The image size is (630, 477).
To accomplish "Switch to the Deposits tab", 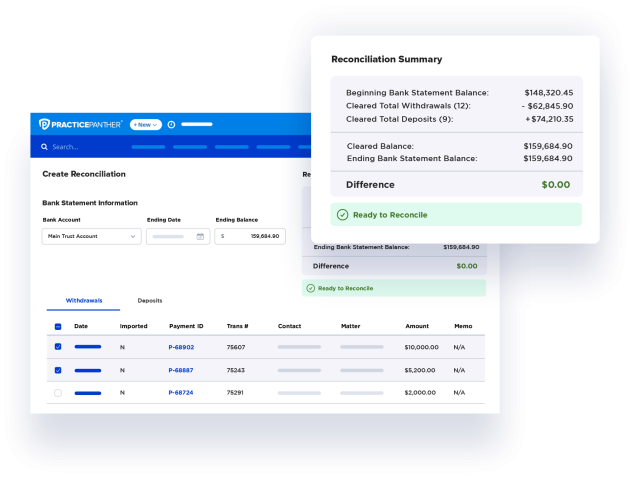I will coord(150,300).
